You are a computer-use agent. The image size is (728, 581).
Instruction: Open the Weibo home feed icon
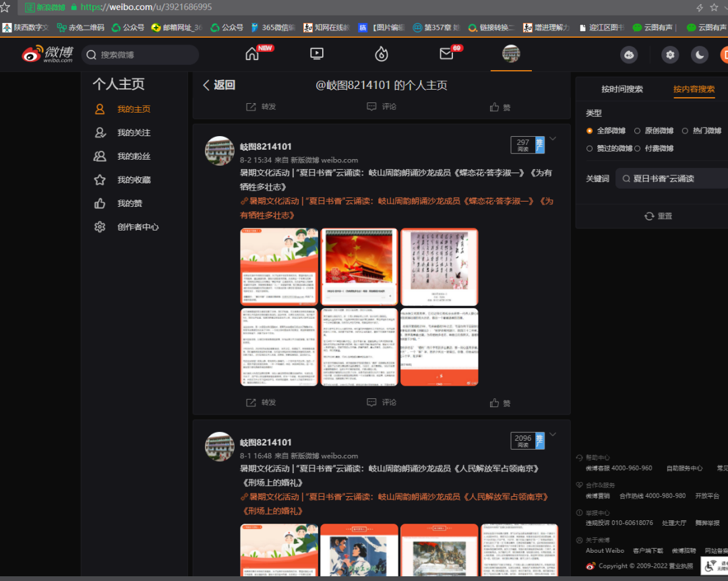(252, 55)
